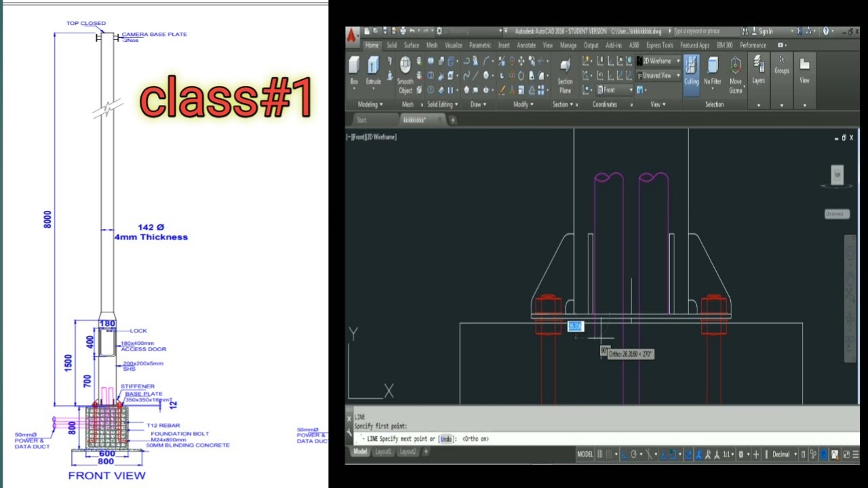Open the 1:1 annotation scale dropdown
868x488 pixels.
click(729, 454)
